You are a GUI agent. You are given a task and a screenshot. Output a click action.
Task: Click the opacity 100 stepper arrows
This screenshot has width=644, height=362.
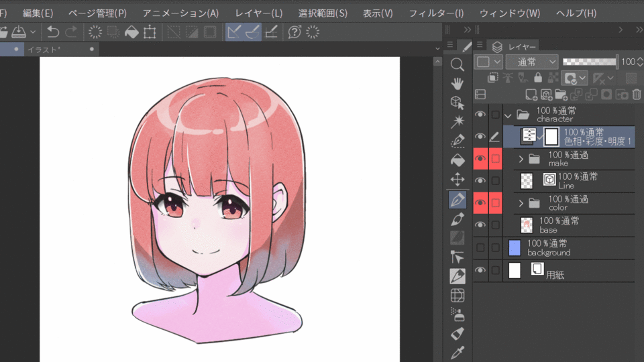[640, 62]
